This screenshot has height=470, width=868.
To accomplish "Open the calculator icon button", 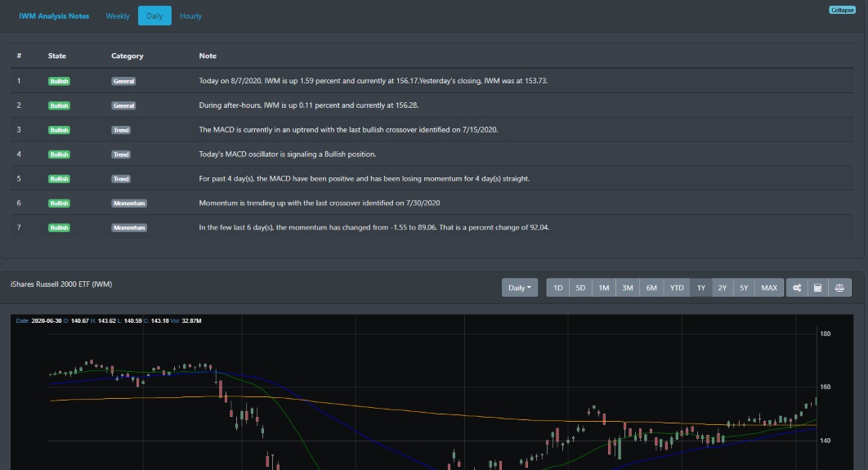I will [x=817, y=288].
